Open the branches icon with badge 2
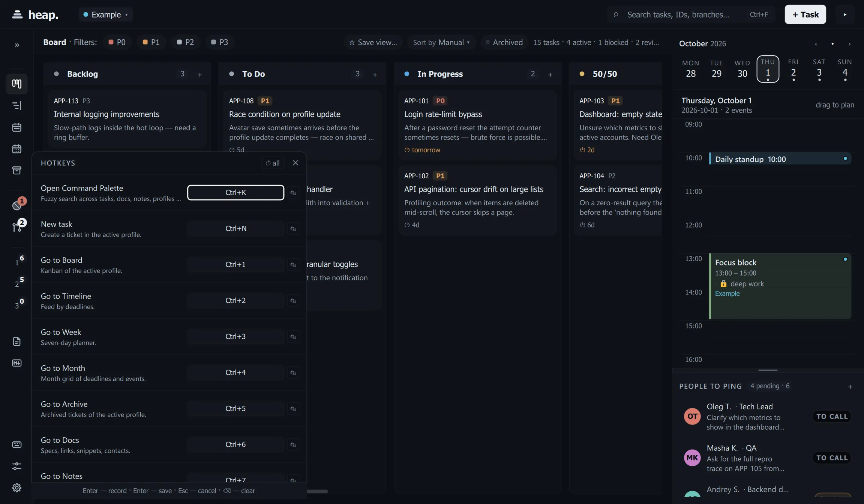 tap(18, 226)
